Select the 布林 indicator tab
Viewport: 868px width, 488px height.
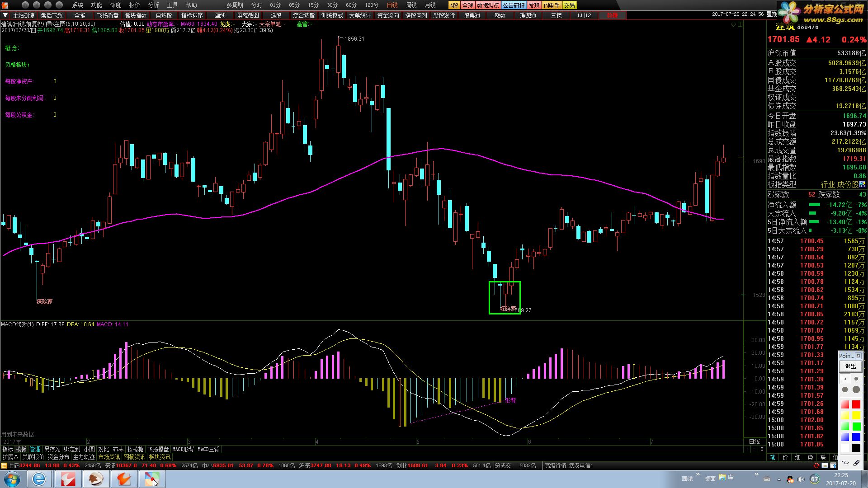point(118,449)
